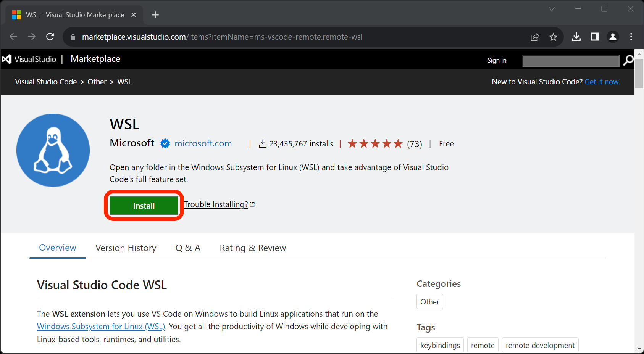Image resolution: width=644 pixels, height=354 pixels.
Task: Toggle the browser side panel
Action: coord(594,37)
